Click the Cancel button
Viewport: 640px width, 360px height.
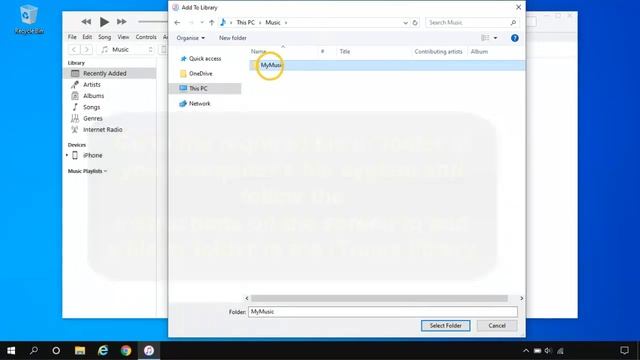click(x=497, y=326)
